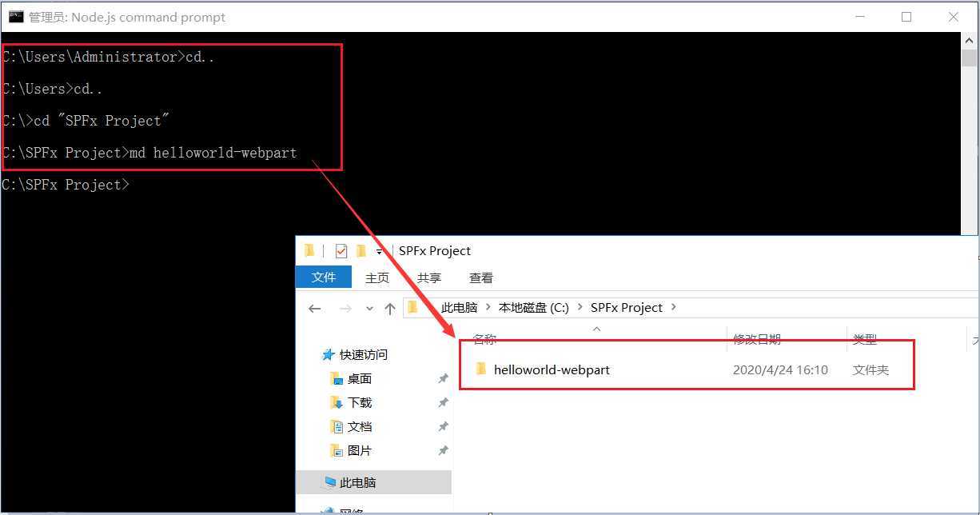Click the Node.js command prompt title icon
Viewport: 980px width, 515px height.
[x=15, y=17]
